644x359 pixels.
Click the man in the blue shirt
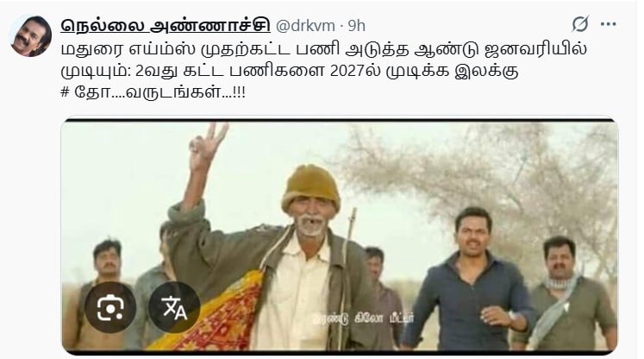(x=468, y=284)
